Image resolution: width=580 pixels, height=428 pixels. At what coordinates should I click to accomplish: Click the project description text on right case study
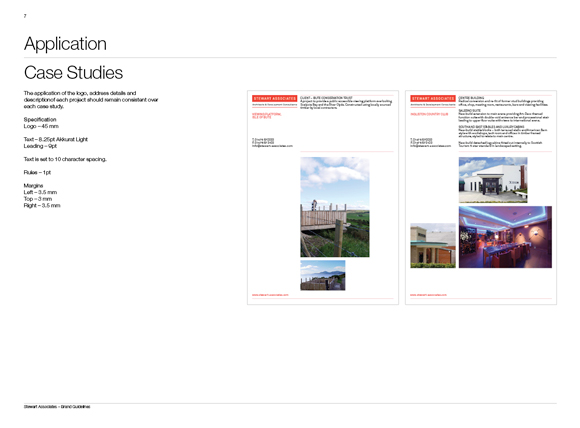pyautogui.click(x=504, y=122)
